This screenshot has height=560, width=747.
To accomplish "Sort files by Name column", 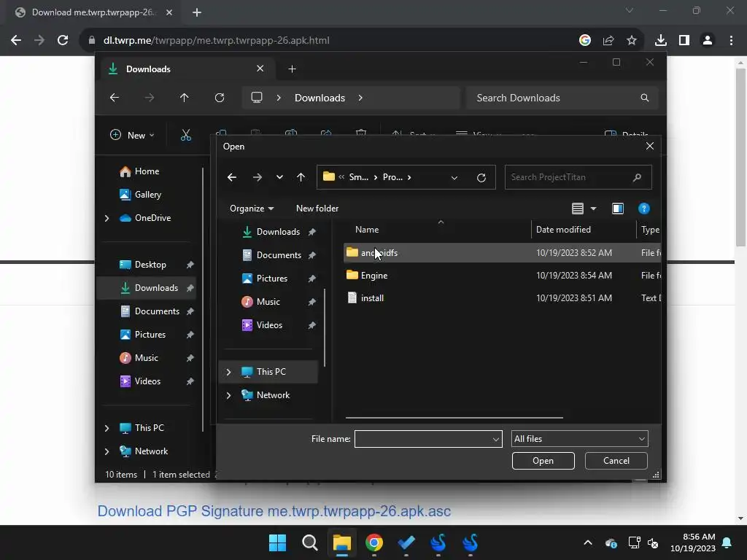I will pyautogui.click(x=367, y=230).
